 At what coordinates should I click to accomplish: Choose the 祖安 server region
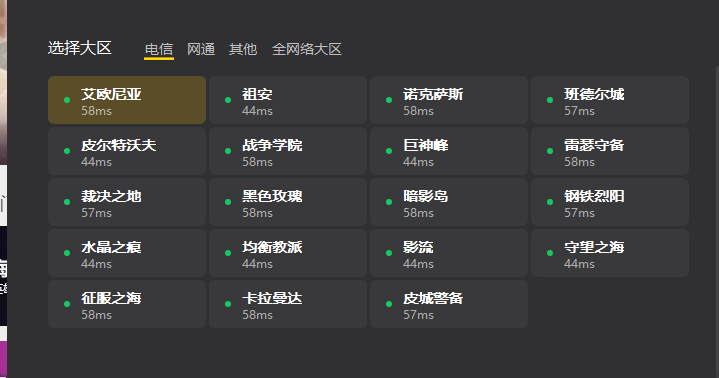coord(288,100)
